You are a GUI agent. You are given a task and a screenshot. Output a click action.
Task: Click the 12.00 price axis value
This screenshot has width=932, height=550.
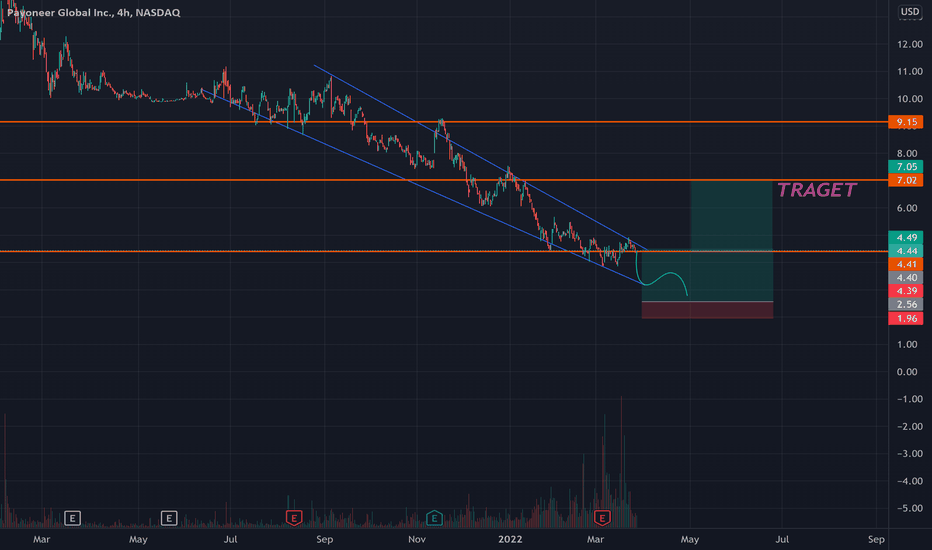tap(910, 45)
